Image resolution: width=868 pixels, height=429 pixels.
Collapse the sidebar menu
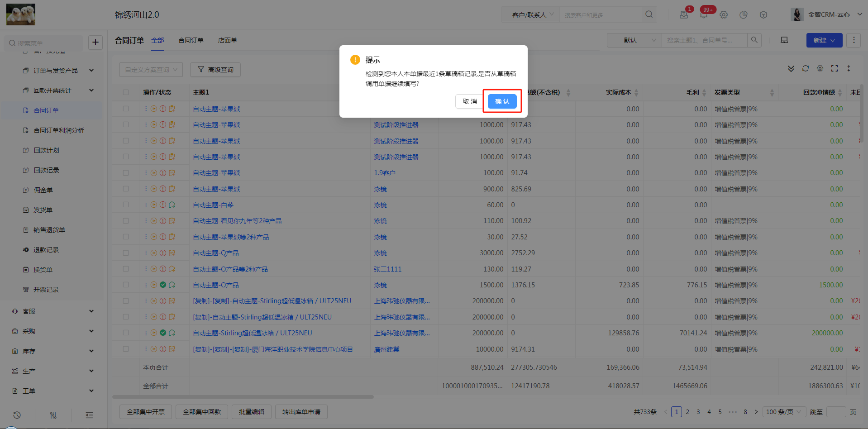click(89, 415)
